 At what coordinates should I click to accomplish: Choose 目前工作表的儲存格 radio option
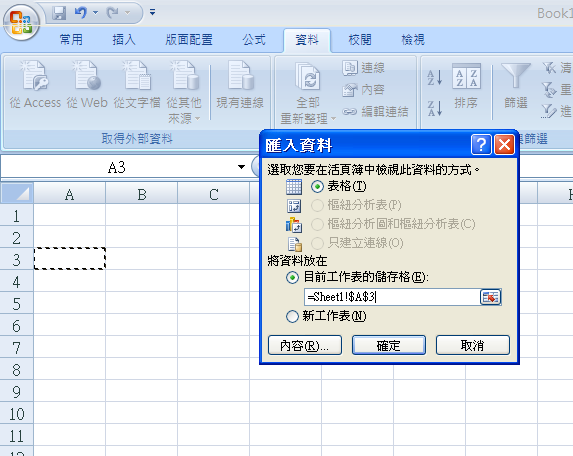coord(292,278)
